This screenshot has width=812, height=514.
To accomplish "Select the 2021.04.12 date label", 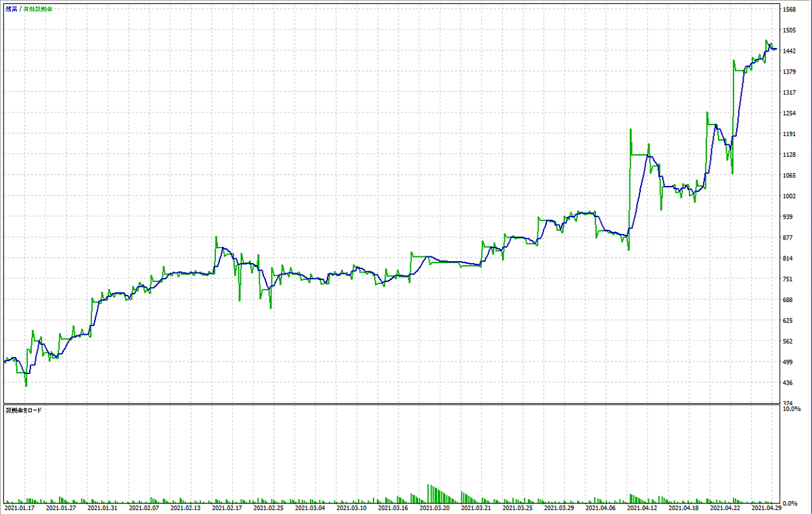I will [641, 507].
